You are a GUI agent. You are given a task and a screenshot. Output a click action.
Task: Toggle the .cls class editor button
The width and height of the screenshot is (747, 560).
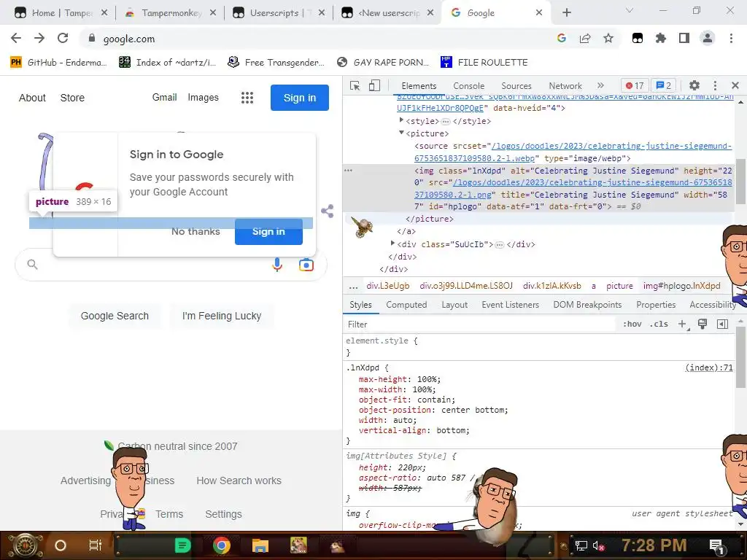tap(659, 324)
